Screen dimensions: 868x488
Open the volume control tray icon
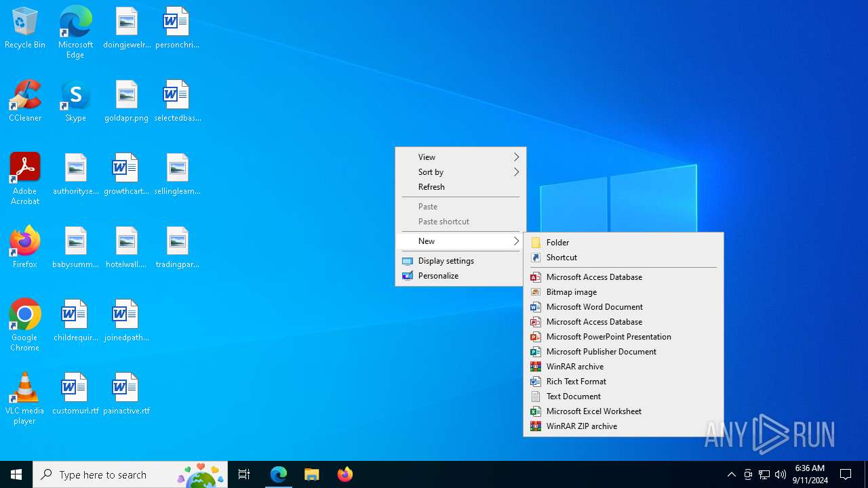pyautogui.click(x=781, y=474)
